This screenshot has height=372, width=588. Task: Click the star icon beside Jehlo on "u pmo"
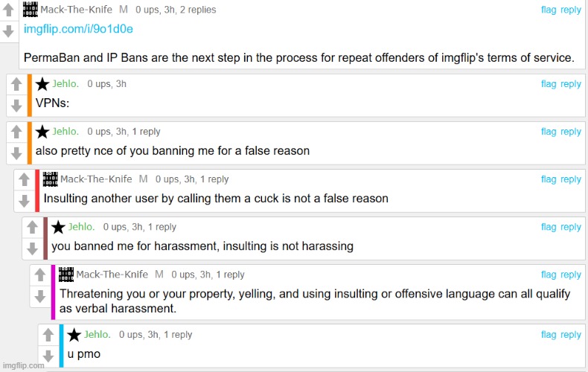tap(74, 335)
